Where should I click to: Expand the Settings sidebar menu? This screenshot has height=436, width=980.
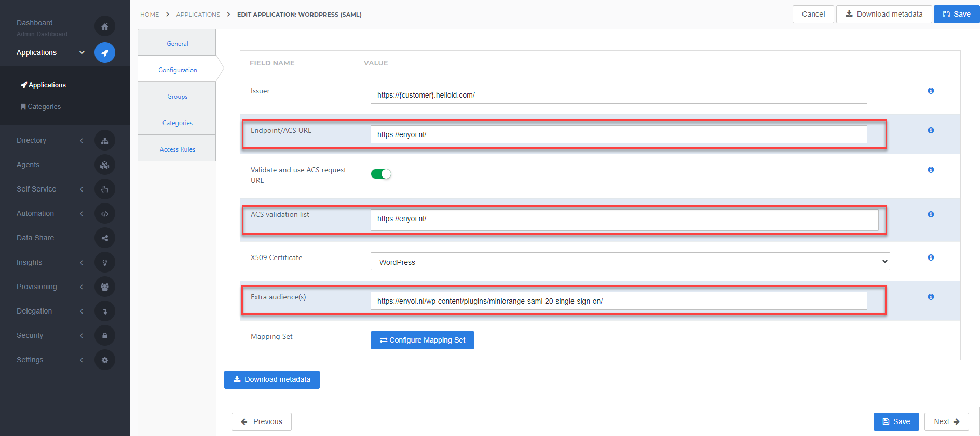(81, 360)
